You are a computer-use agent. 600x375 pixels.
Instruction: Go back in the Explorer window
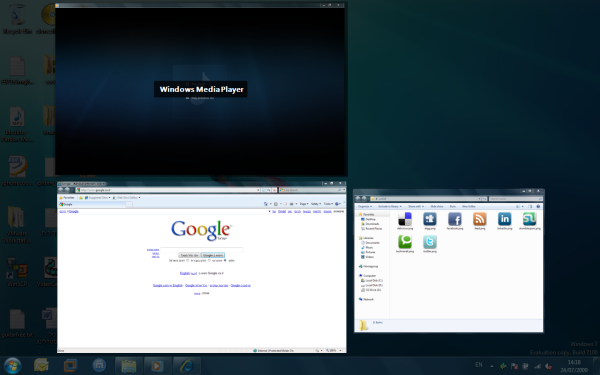coord(358,199)
